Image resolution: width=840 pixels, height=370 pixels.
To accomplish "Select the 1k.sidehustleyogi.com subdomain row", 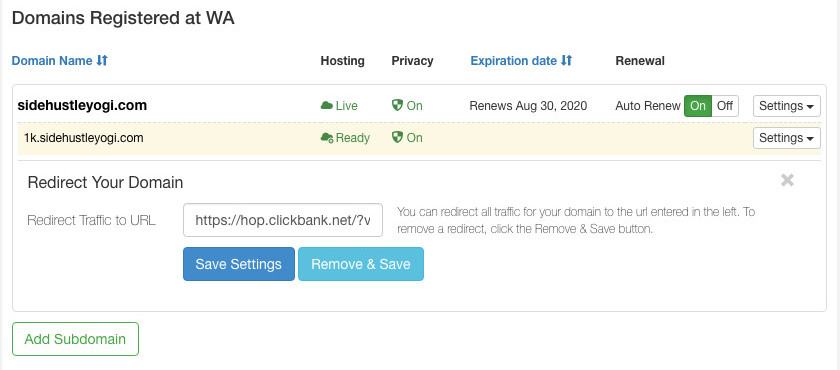I will (419, 138).
